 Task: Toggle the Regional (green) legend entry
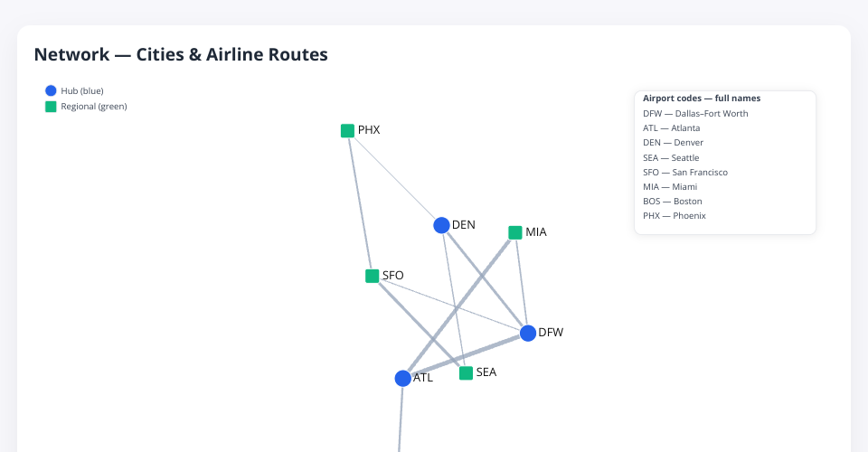point(93,107)
